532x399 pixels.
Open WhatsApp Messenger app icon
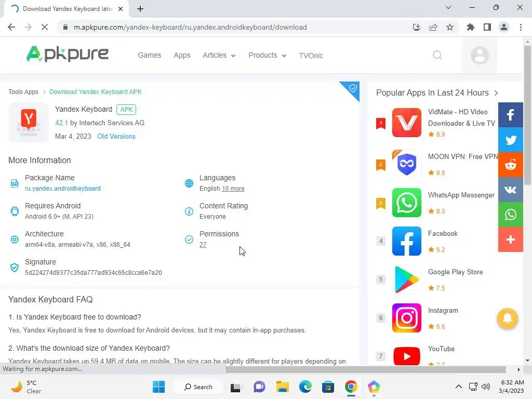[406, 203]
